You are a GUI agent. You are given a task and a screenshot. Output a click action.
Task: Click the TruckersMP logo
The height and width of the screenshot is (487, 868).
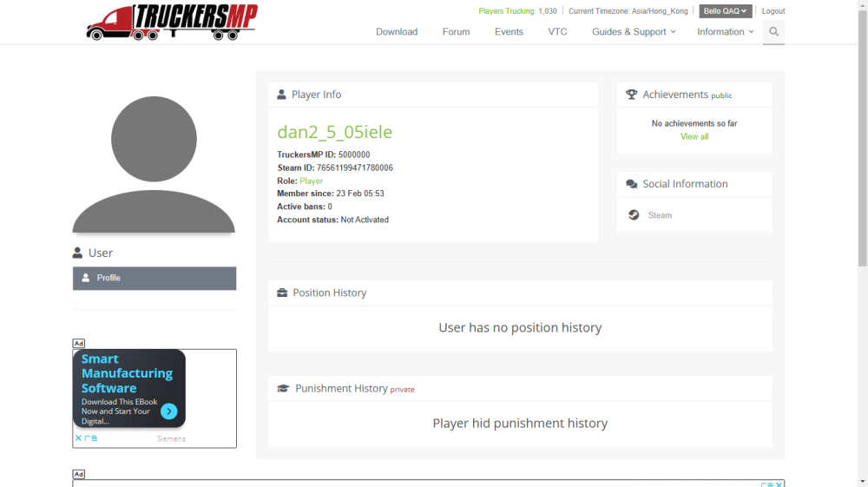172,22
